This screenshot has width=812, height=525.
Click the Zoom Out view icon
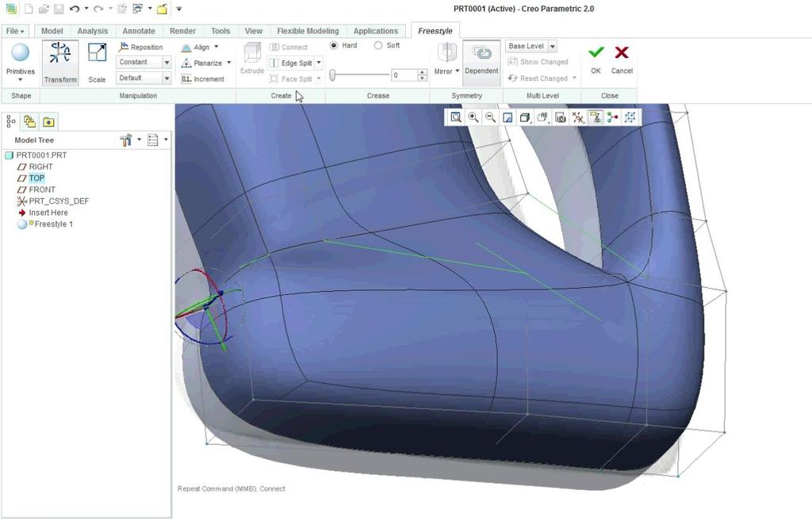490,117
